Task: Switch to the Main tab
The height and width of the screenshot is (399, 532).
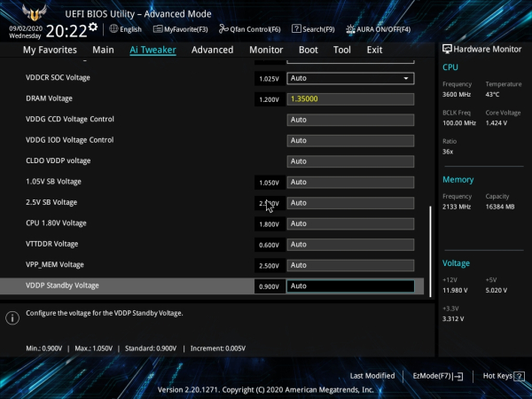Action: 103,50
